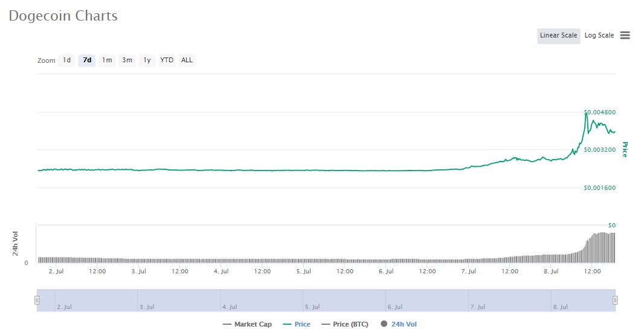This screenshot has width=644, height=332.
Task: Click the vertical Price axis title
Action: coord(625,149)
